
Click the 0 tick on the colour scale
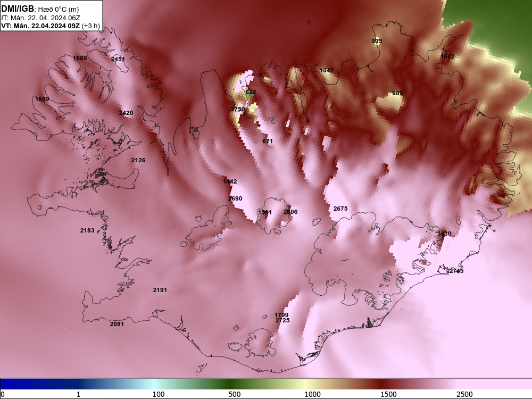tap(3, 394)
